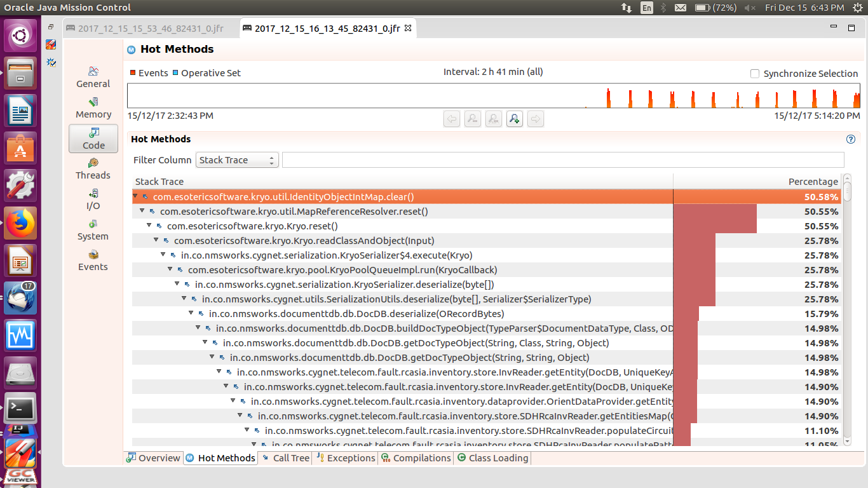The image size is (868, 488).
Task: Enable the Synchronize Selection checkbox
Action: click(754, 73)
